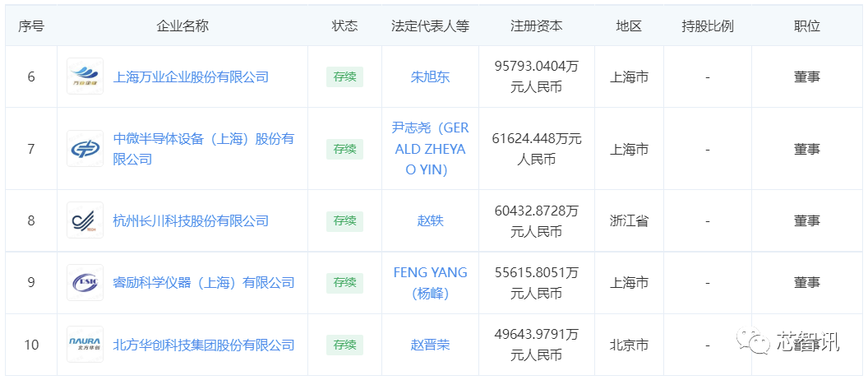868x380 pixels.
Task: Open 北方华创科技集团股份有限公司 link
Action: point(203,345)
